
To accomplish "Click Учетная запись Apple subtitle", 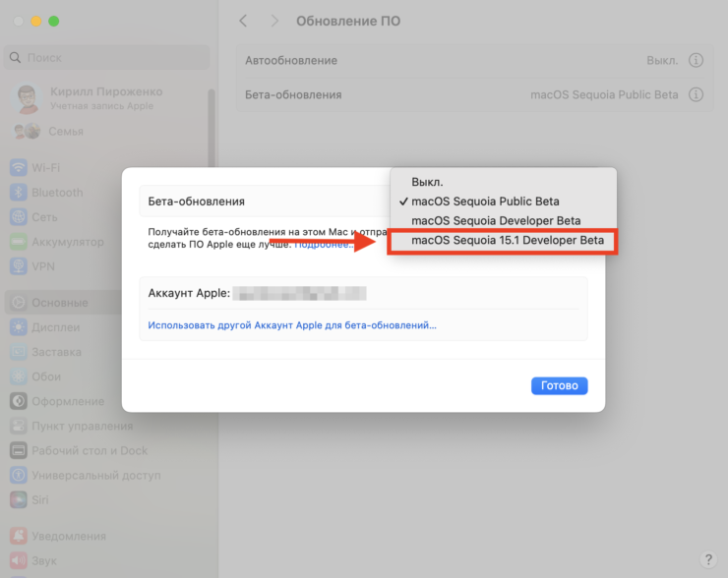I will tap(101, 106).
